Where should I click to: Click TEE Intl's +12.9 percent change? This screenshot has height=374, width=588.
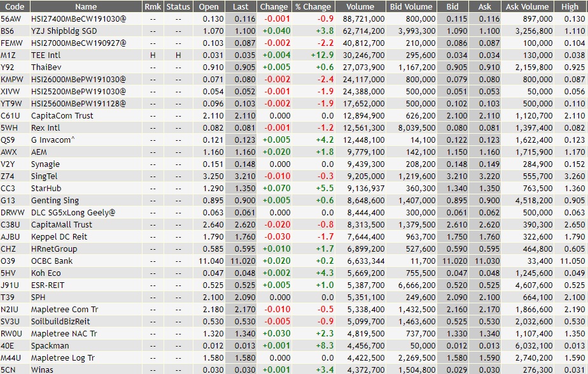pos(322,55)
